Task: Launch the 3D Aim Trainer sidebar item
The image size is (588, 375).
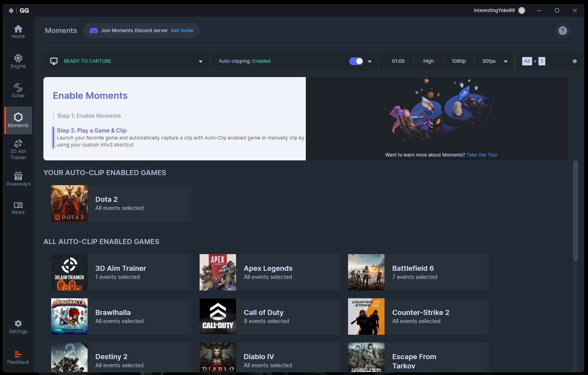Action: coord(18,150)
